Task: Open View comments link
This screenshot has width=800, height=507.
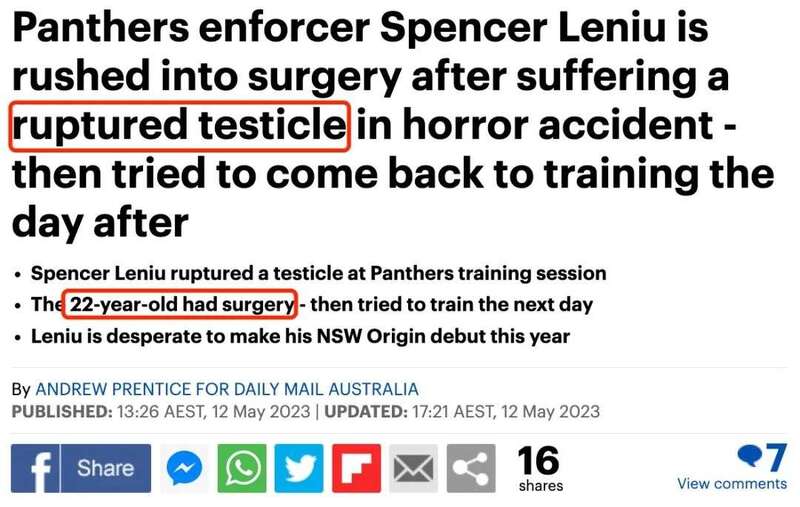Action: coord(732,484)
